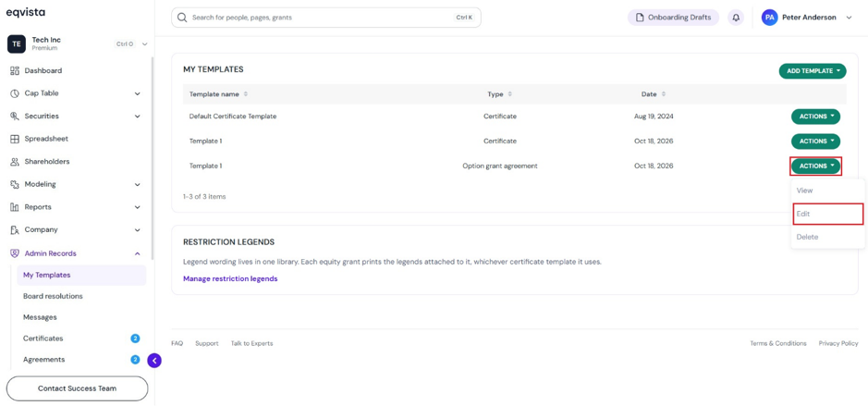Click the TE company avatar

click(x=17, y=43)
